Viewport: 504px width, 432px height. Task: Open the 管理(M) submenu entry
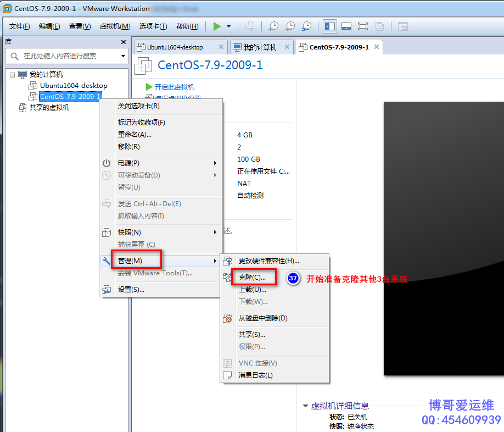click(x=161, y=261)
